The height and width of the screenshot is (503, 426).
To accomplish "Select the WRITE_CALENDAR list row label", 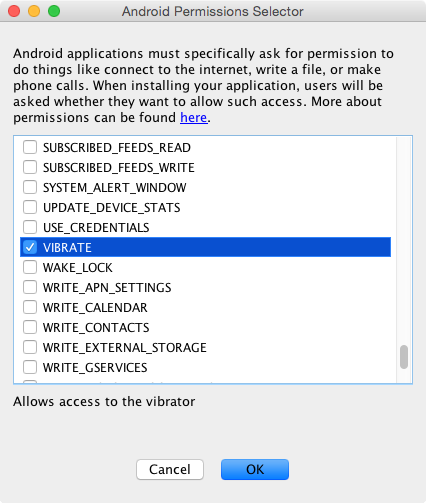I will (x=95, y=308).
